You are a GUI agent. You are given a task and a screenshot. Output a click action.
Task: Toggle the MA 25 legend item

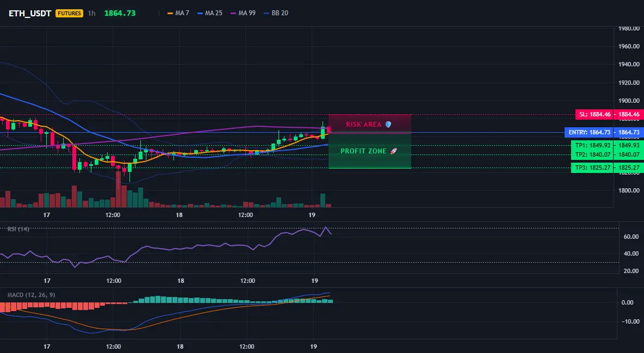click(210, 13)
